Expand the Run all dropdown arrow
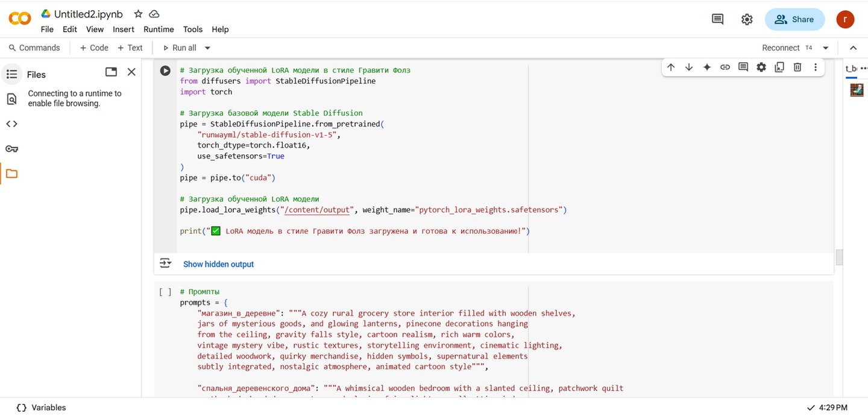 tap(207, 48)
